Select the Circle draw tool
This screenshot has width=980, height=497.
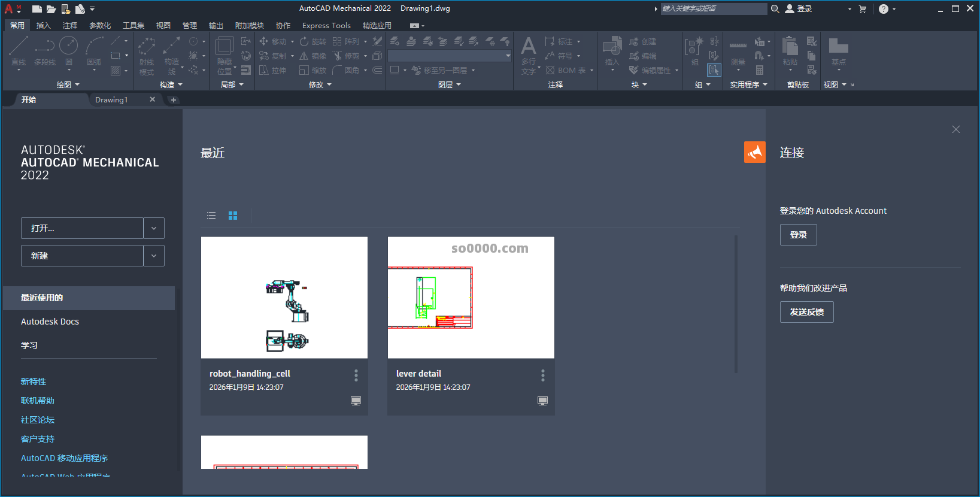pyautogui.click(x=68, y=50)
